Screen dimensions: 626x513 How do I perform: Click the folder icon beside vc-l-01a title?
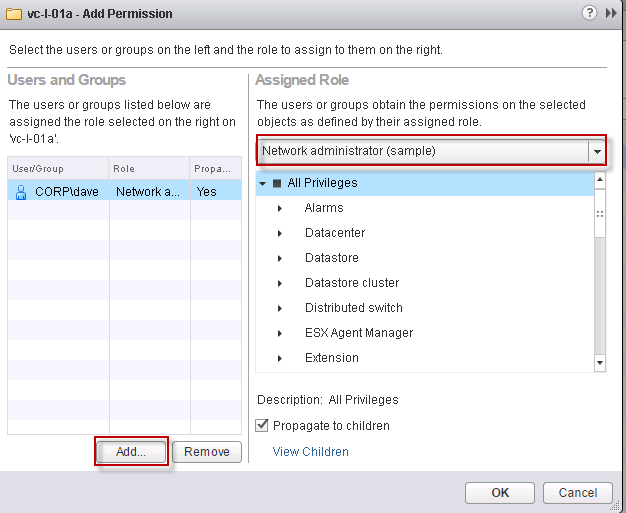click(13, 14)
